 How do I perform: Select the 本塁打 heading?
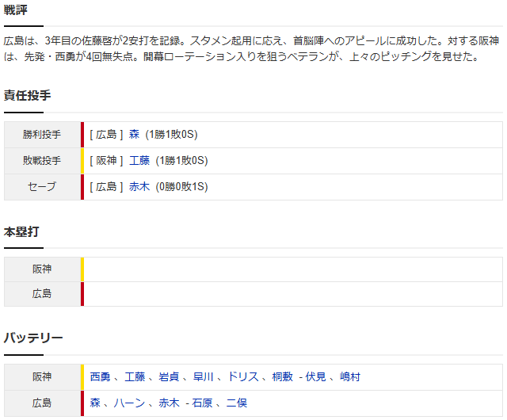point(21,231)
